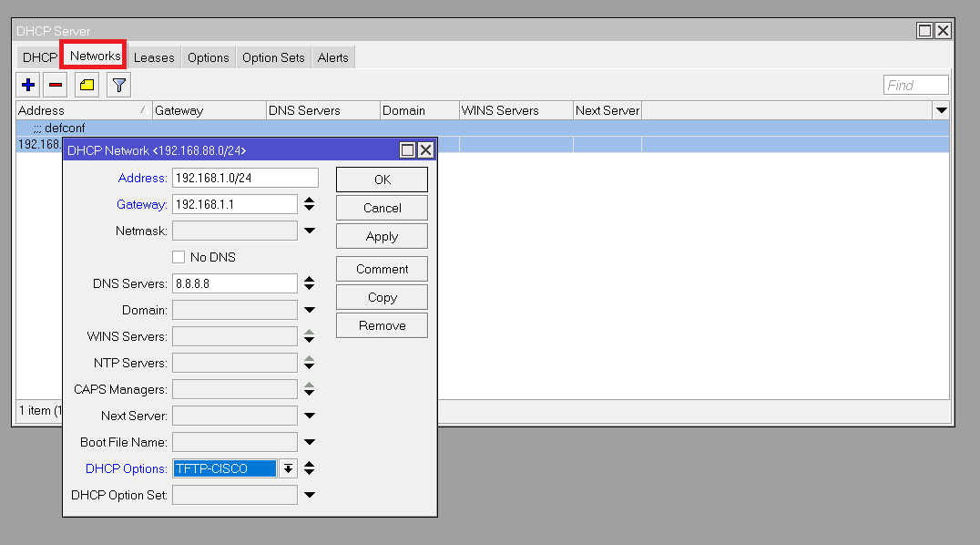The image size is (980, 545).
Task: Click the Gateway address input field
Action: click(x=234, y=204)
